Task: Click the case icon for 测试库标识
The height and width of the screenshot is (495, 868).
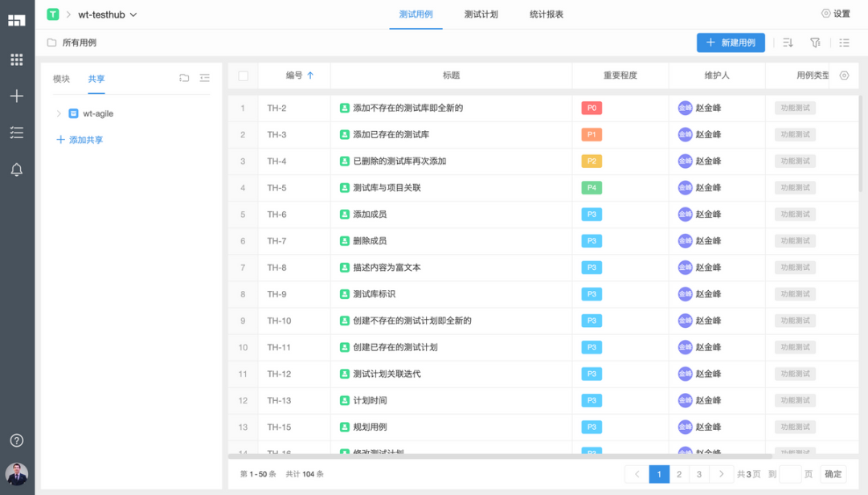Action: [344, 294]
